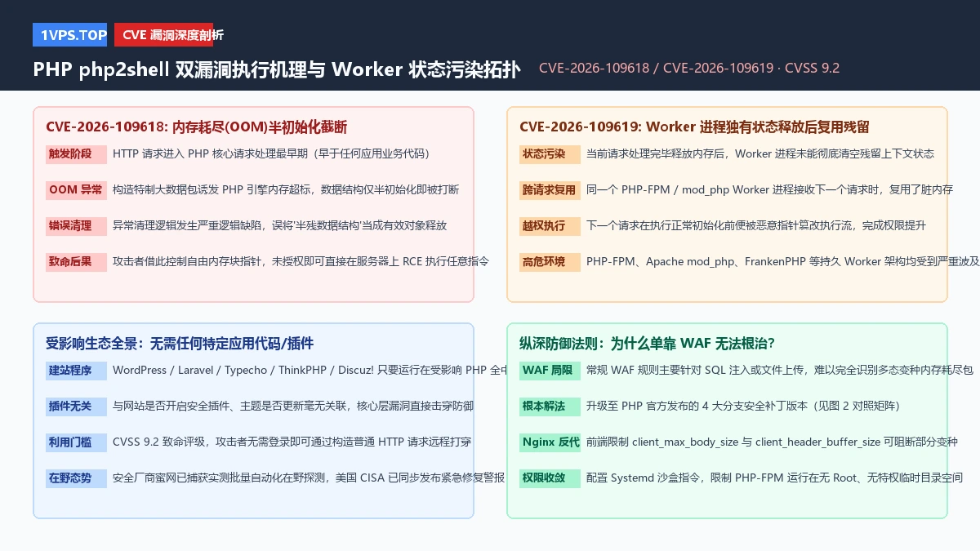Click the 插件无关 tag
This screenshot has height=551, width=980.
pos(76,406)
